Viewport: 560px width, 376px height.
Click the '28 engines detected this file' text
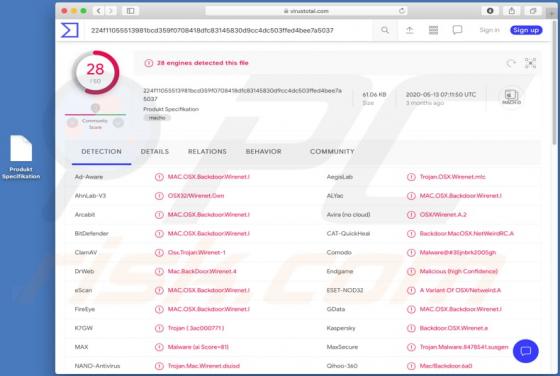pyautogui.click(x=203, y=63)
